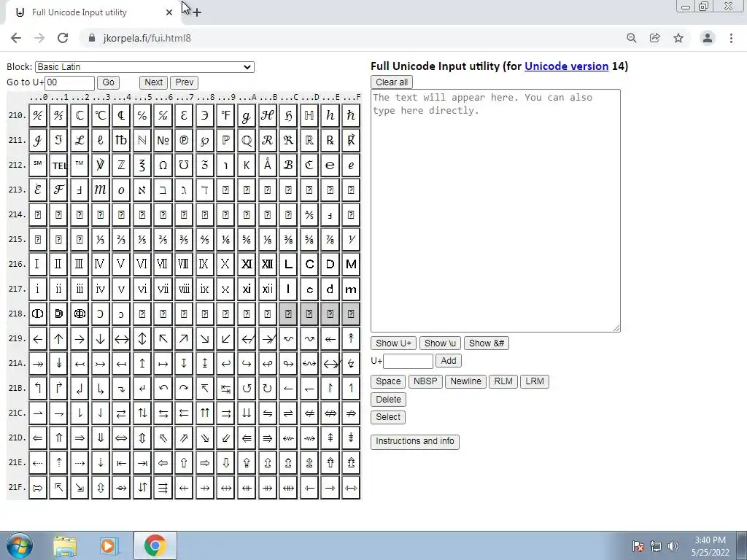Select the anticlockwise open circle arrow ↺
Screen dimensions: 747x560
point(247,389)
